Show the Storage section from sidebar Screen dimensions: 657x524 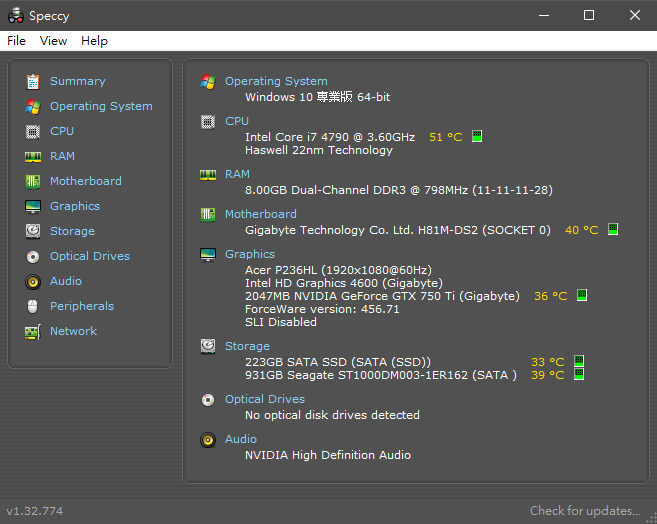pyautogui.click(x=72, y=231)
